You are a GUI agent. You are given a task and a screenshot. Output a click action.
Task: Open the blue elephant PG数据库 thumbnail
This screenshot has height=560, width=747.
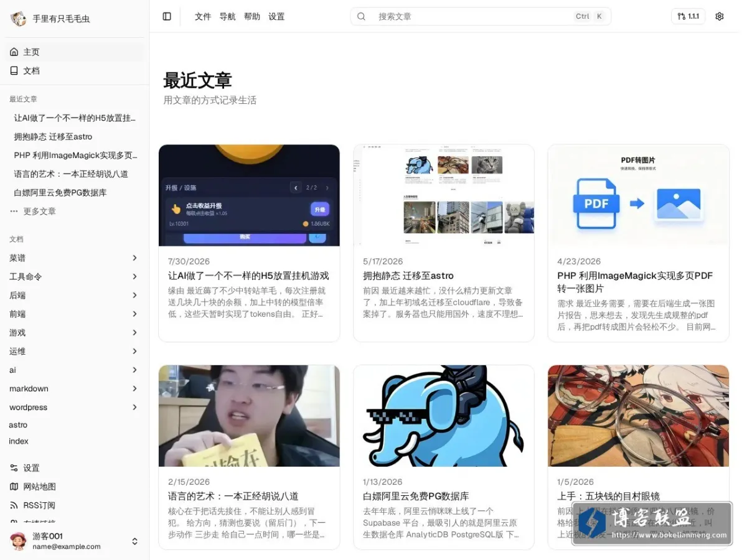444,416
